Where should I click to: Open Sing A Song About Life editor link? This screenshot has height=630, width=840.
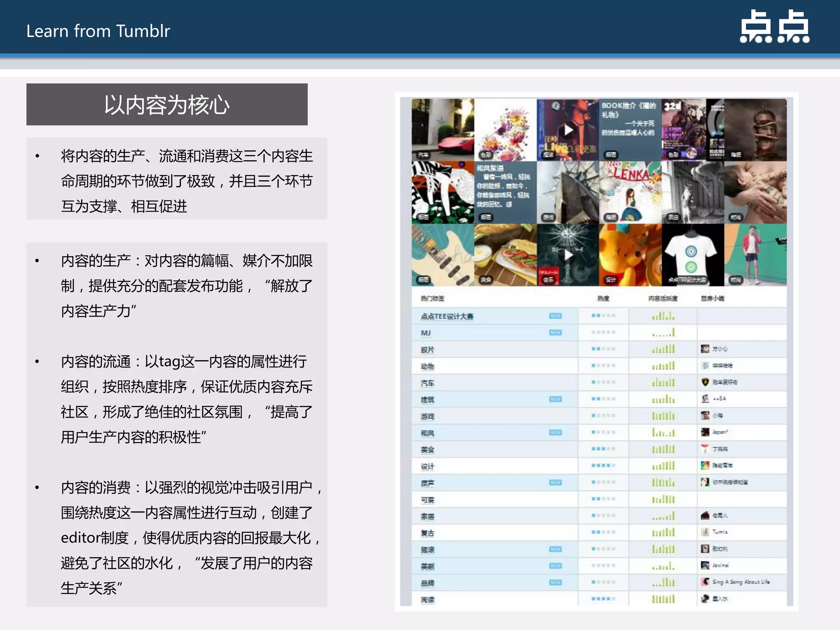(x=741, y=582)
